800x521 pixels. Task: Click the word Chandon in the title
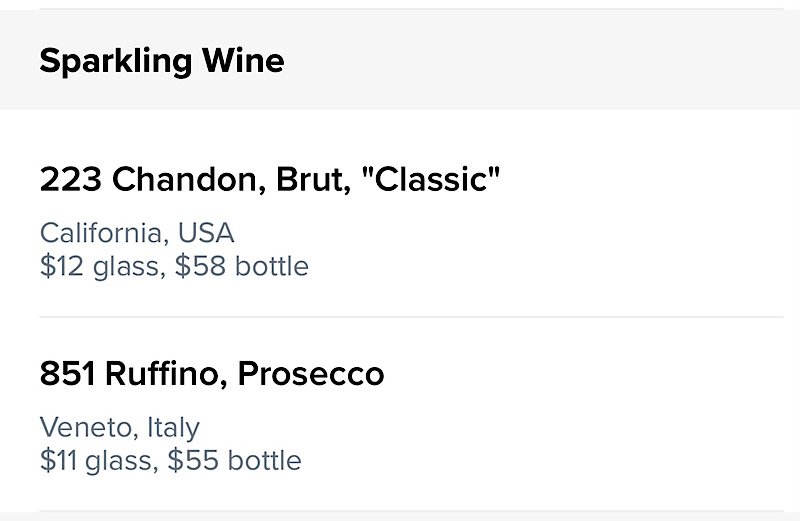pos(189,180)
